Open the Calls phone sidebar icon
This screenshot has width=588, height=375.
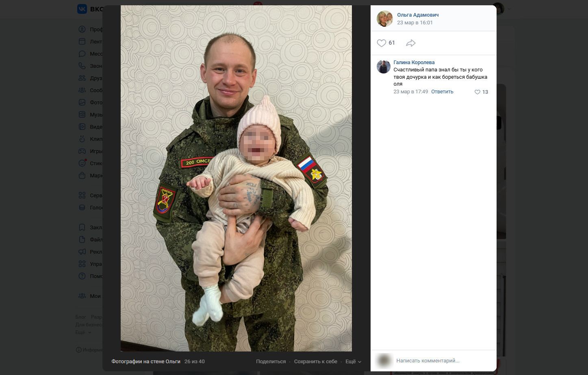click(82, 66)
